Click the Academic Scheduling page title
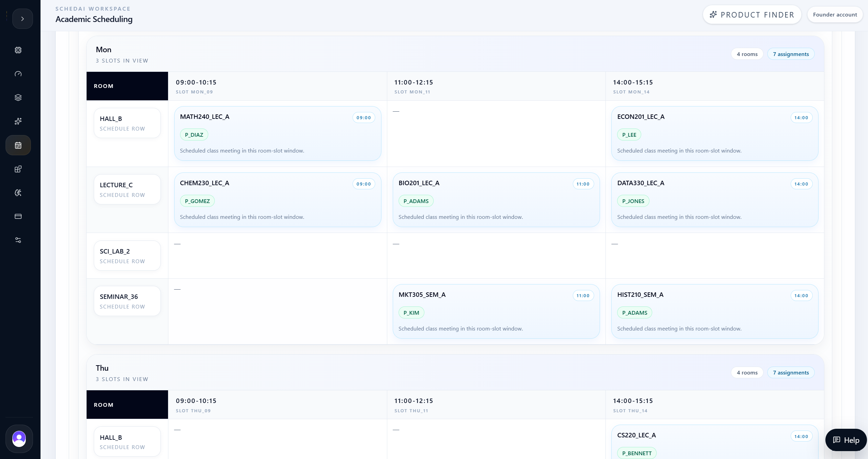Screen dimensions: 868x459 (x=94, y=19)
